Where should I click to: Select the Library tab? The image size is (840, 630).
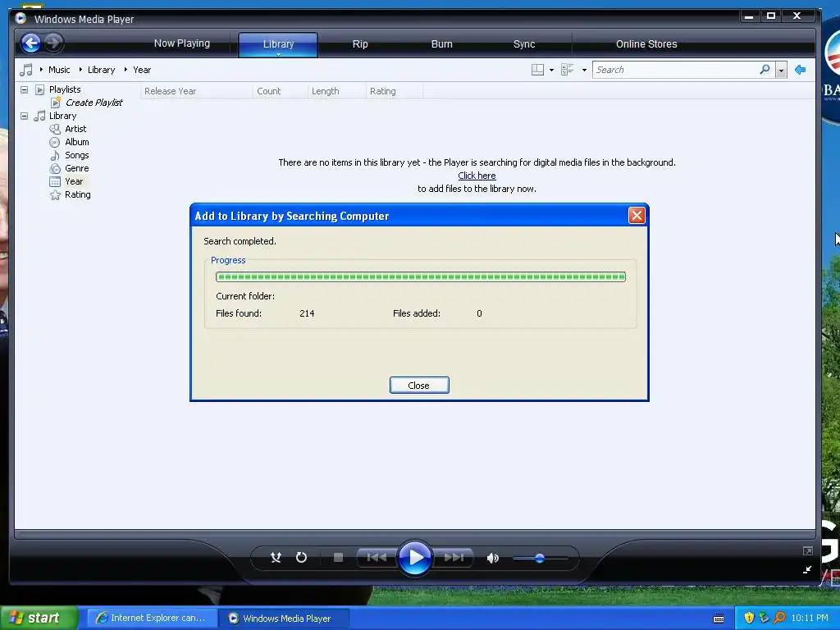278,44
